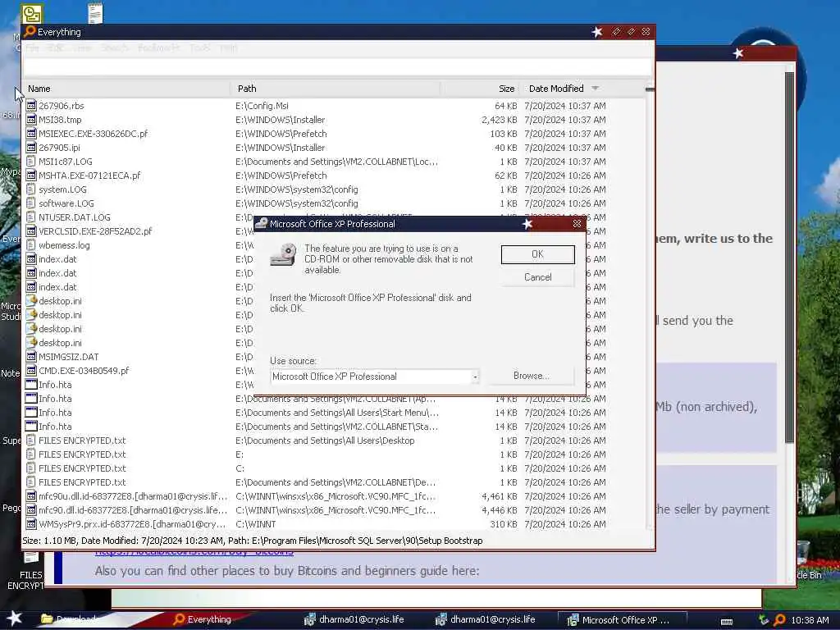Click the 310 KB size value
The width and height of the screenshot is (840, 630).
pyautogui.click(x=504, y=524)
